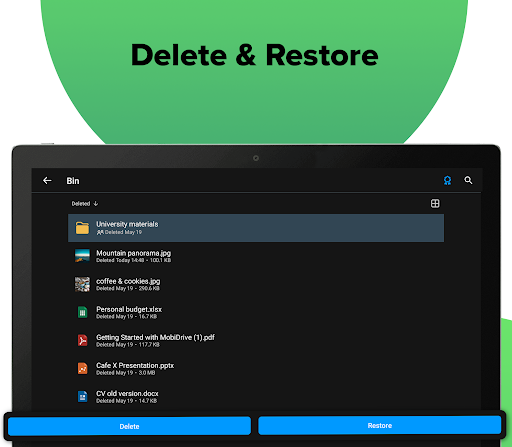The height and width of the screenshot is (447, 512).
Task: Select the Mountain panorama.jpg thumbnail
Action: (x=82, y=256)
